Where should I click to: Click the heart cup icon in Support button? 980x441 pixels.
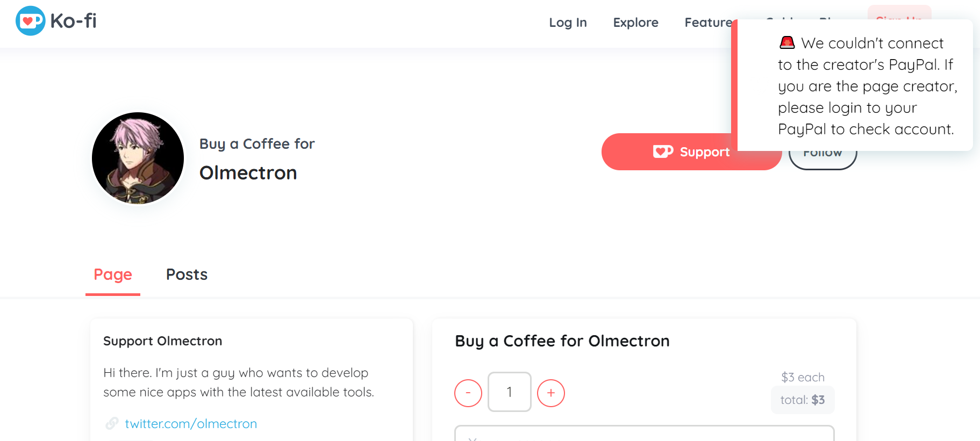coord(663,152)
